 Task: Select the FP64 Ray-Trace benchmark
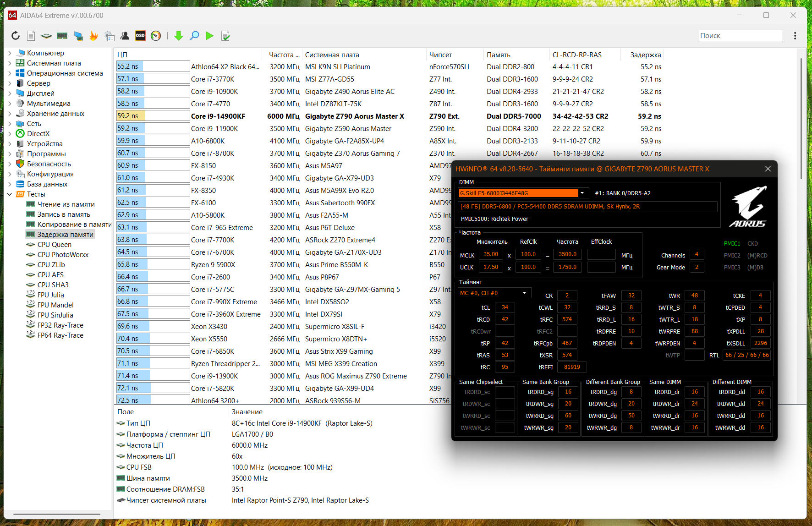click(x=60, y=335)
